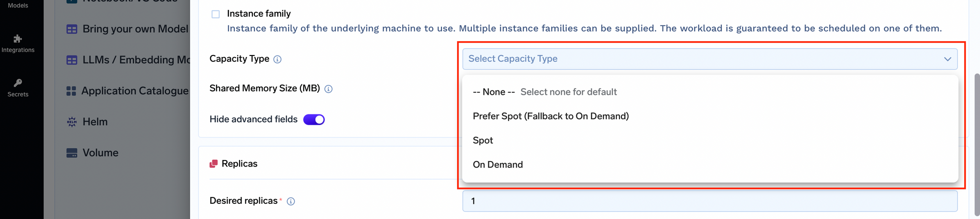This screenshot has height=219, width=980.
Task: Open the Secrets key icon
Action: pos(18,83)
